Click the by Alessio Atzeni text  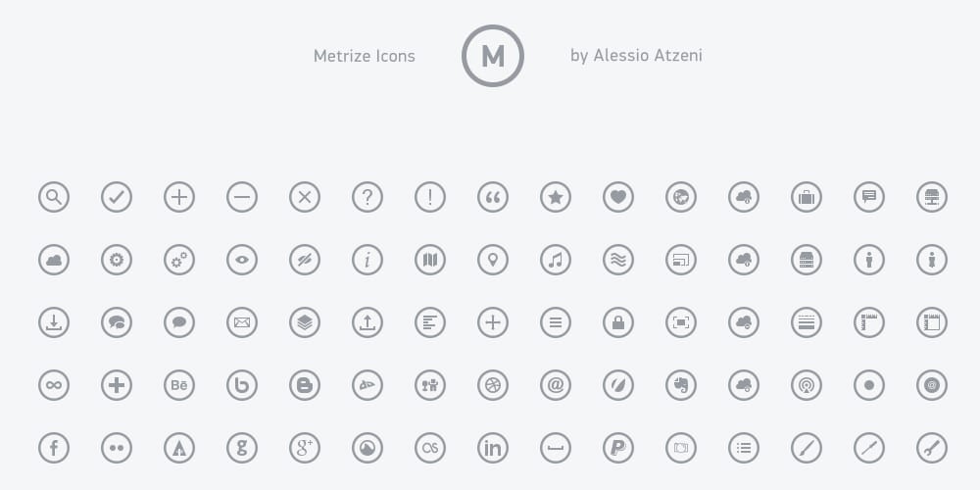636,56
